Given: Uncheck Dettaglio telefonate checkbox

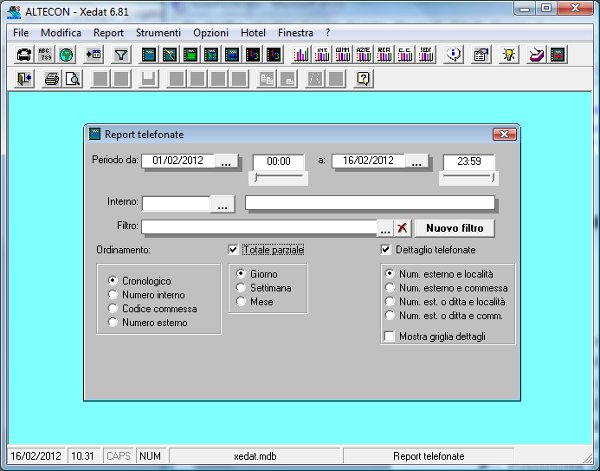Looking at the screenshot, I should [386, 250].
